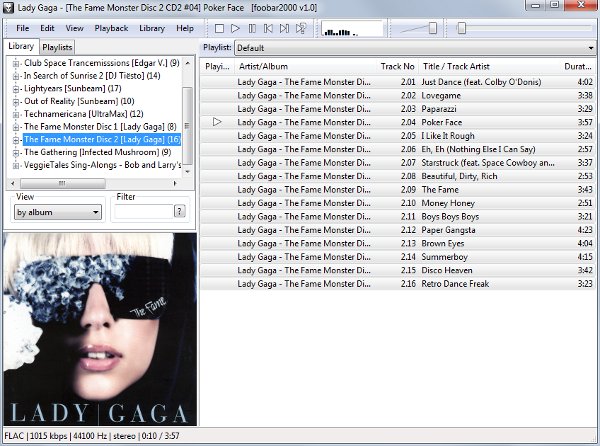
Task: Select In Search of Sunrise 2 album
Action: coord(92,76)
